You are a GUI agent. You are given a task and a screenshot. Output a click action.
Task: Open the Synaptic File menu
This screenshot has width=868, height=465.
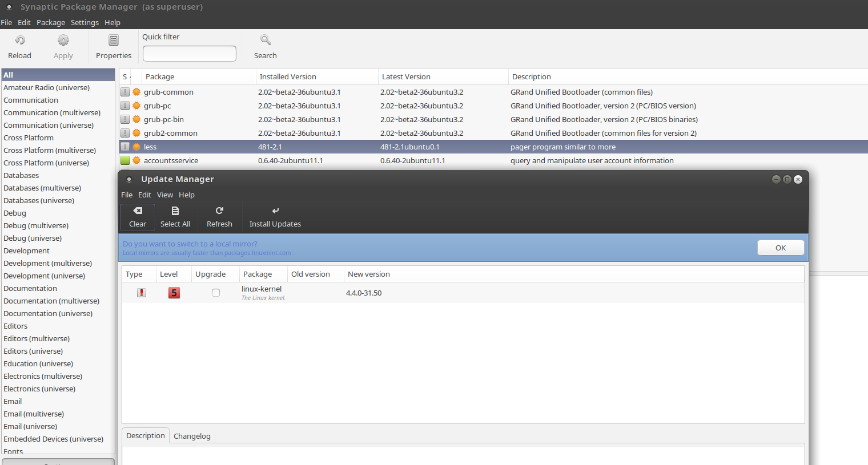[6, 22]
